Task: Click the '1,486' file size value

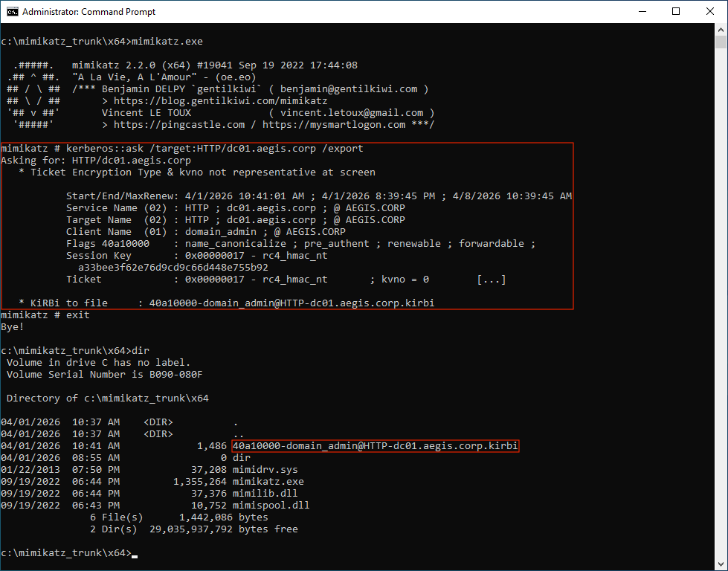Action: 212,445
